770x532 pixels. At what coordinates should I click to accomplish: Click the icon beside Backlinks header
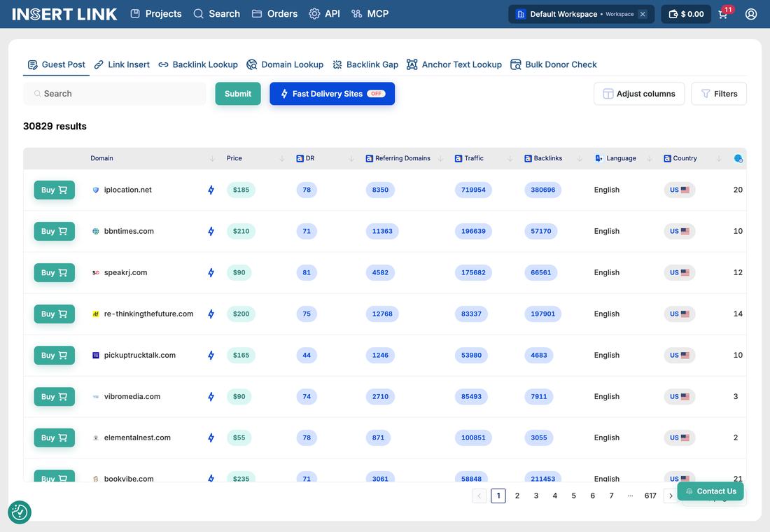tap(528, 158)
